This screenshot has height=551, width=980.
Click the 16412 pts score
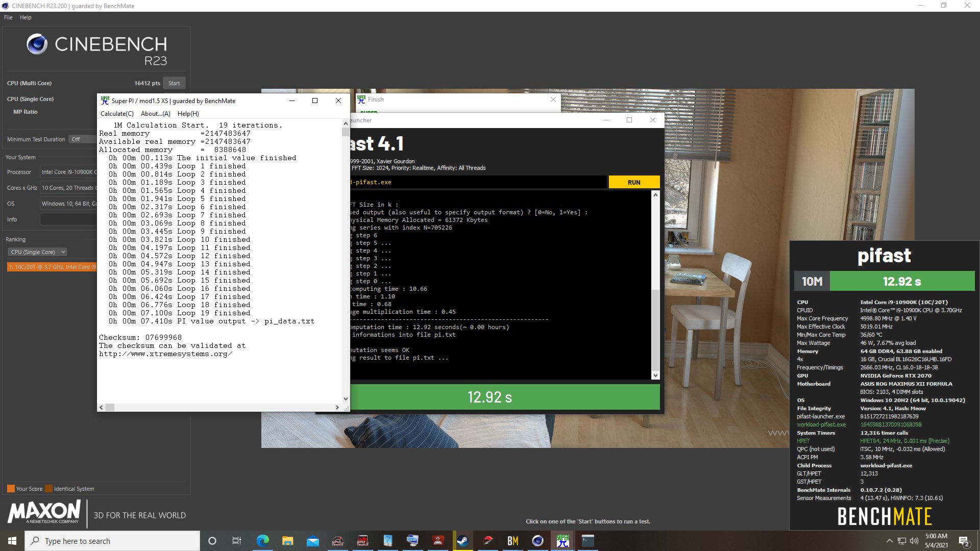pyautogui.click(x=147, y=83)
